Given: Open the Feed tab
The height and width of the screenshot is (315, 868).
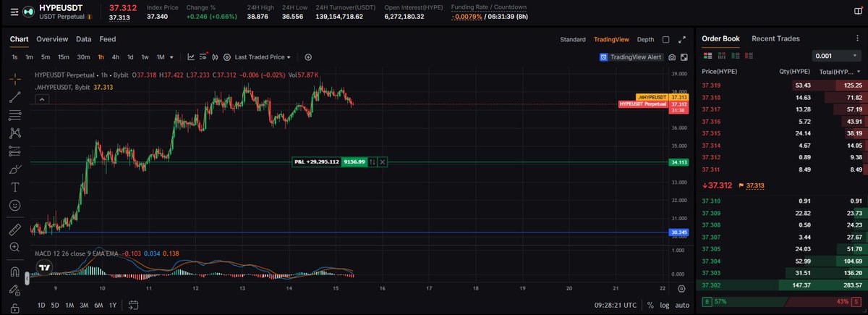Looking at the screenshot, I should (x=108, y=39).
